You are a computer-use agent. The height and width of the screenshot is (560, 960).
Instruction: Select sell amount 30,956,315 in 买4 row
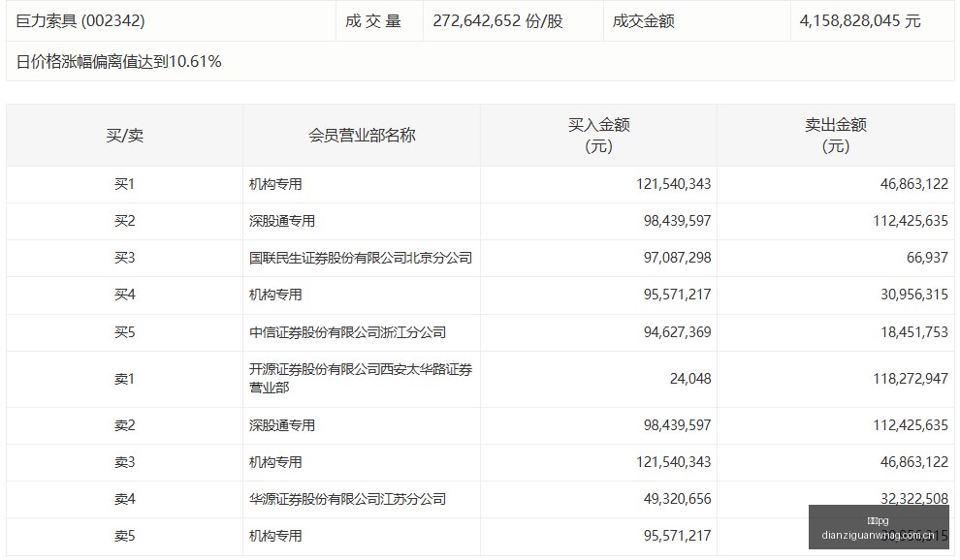coord(914,295)
